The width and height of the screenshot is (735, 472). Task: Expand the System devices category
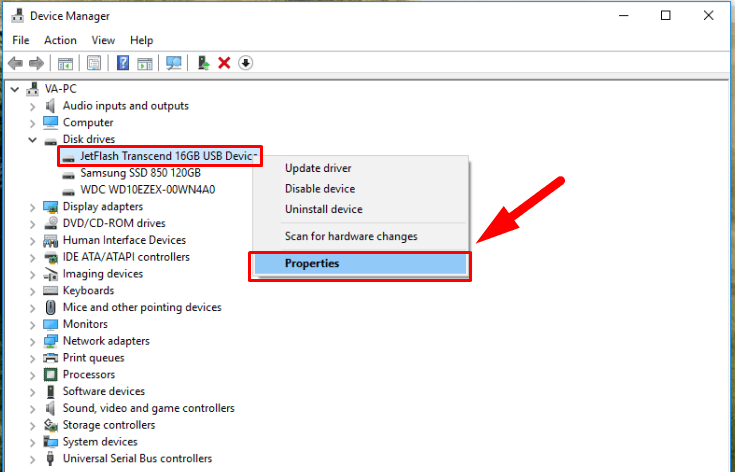point(32,442)
